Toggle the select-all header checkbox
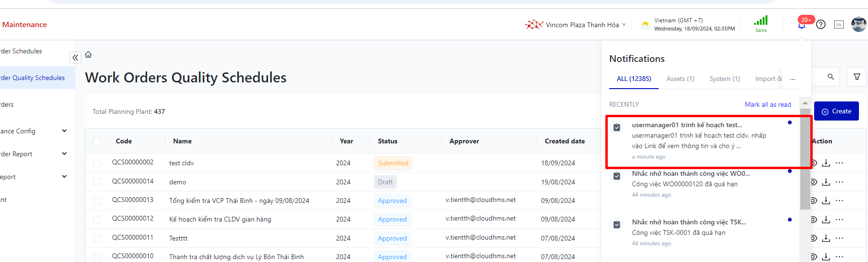This screenshot has height=262, width=868. tap(97, 141)
